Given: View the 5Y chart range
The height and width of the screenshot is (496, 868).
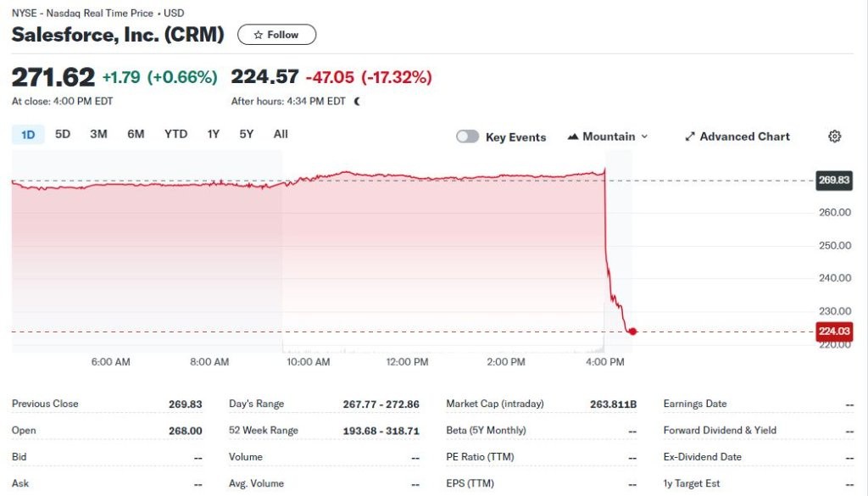Looking at the screenshot, I should click(246, 134).
